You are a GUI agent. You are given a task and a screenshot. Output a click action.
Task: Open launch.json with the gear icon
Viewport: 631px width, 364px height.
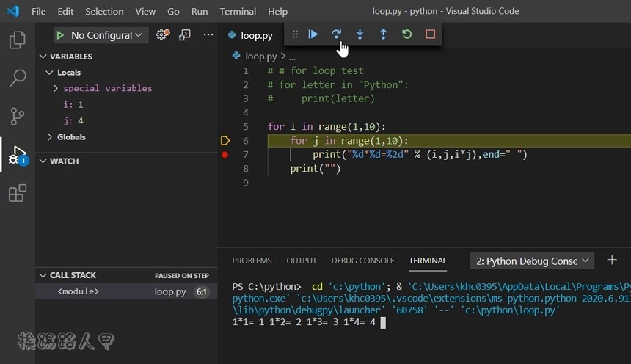162,34
